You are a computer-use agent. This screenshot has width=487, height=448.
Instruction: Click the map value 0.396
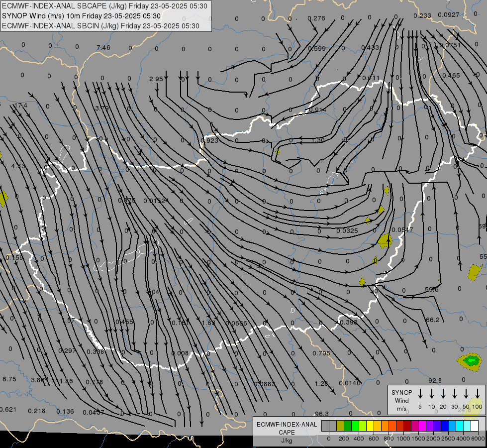click(x=349, y=322)
